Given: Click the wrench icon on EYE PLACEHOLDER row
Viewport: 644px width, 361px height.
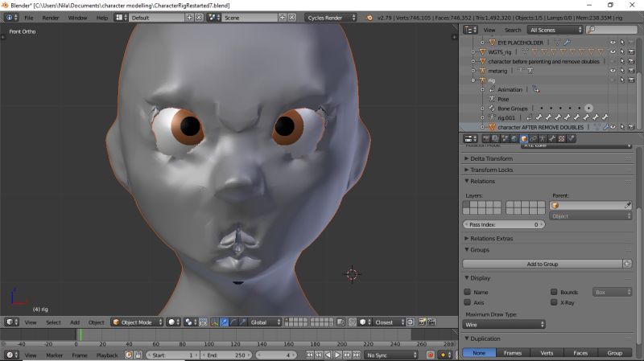Looking at the screenshot, I should point(567,43).
